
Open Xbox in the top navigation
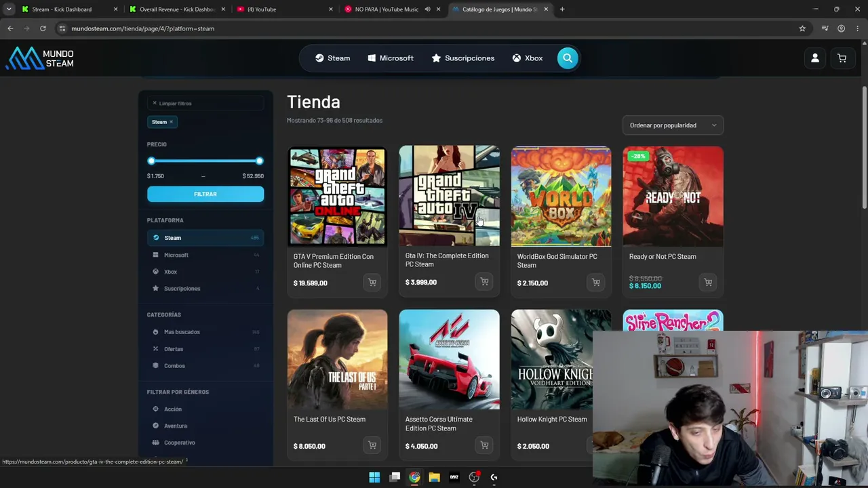coord(528,58)
